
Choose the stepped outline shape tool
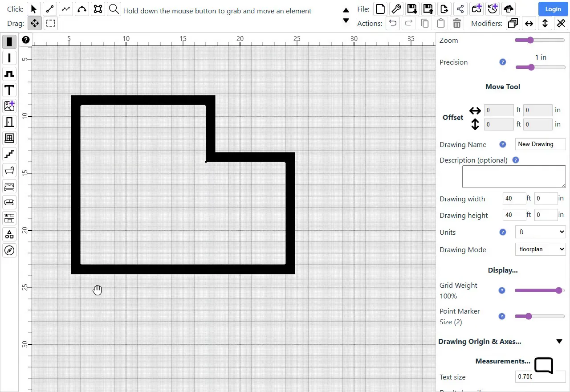(9, 74)
